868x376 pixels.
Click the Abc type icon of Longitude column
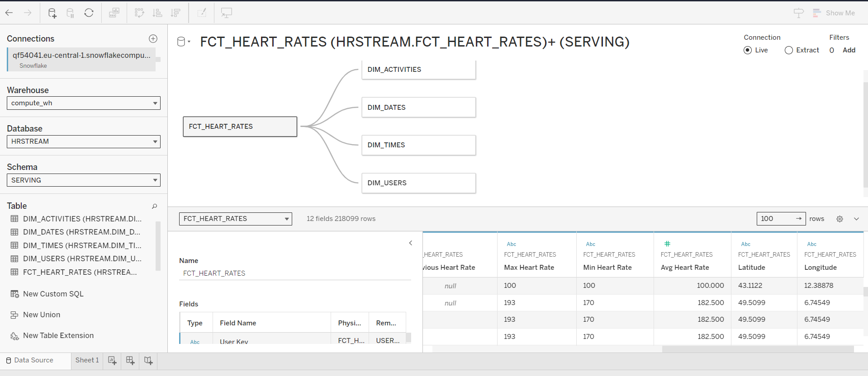click(811, 244)
